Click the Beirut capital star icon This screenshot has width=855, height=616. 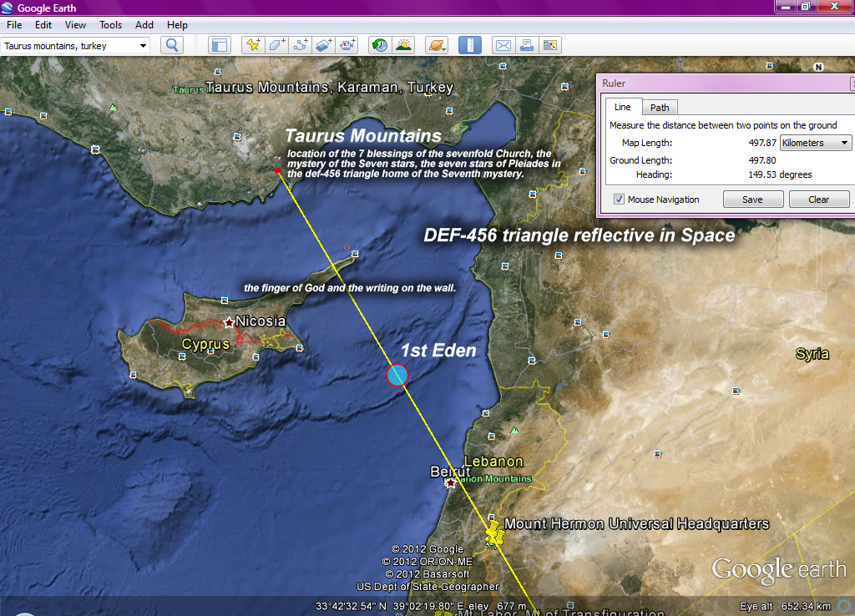[450, 483]
